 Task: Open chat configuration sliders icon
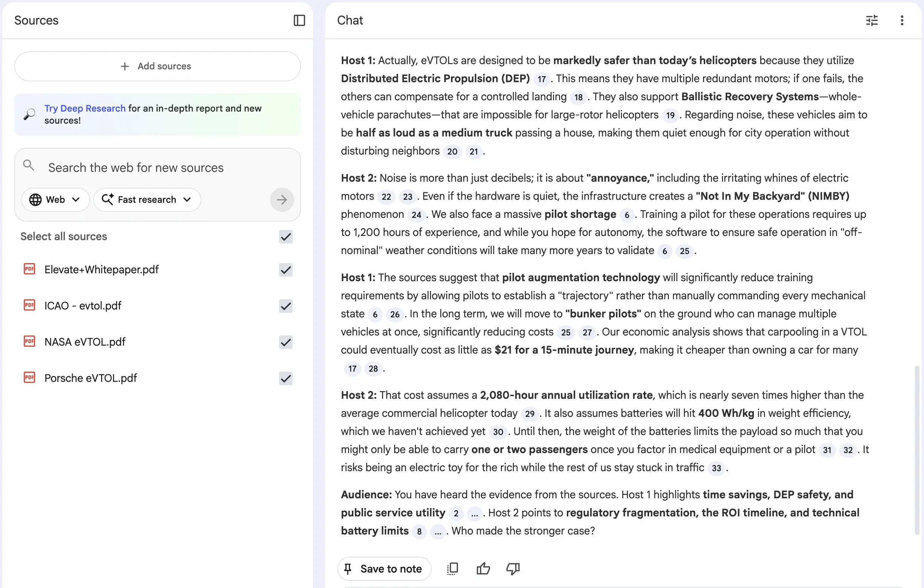click(872, 20)
